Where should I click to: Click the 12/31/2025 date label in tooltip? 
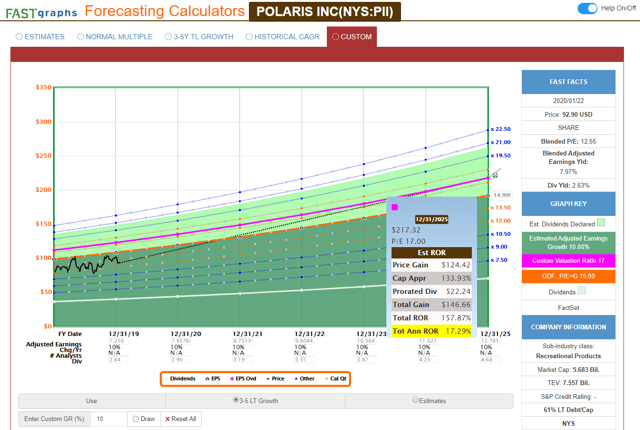tap(432, 219)
